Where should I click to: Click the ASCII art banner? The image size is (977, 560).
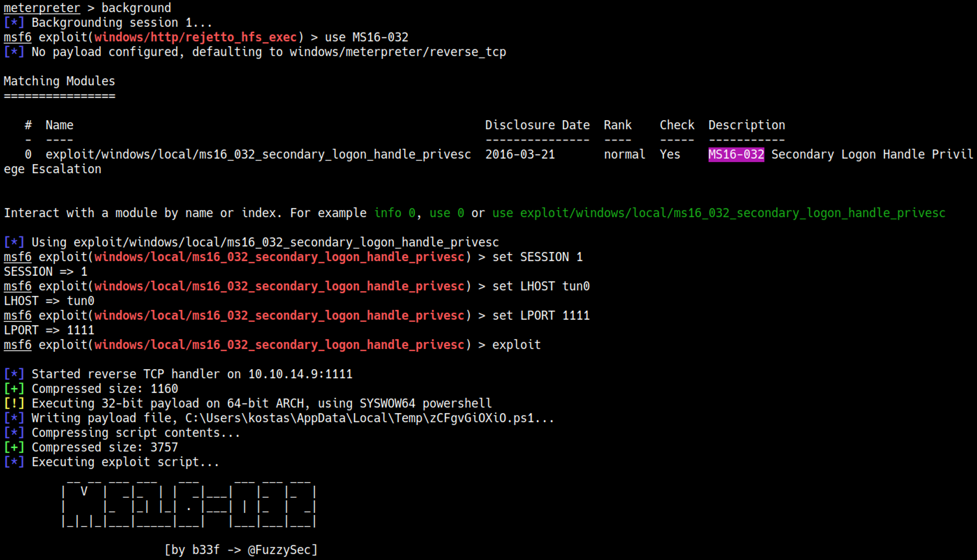coord(190,505)
